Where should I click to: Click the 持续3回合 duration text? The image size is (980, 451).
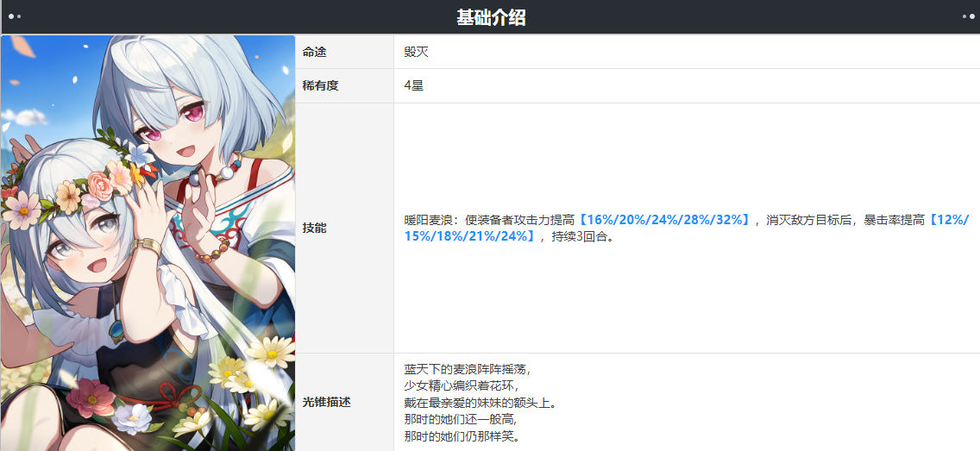tap(580, 237)
